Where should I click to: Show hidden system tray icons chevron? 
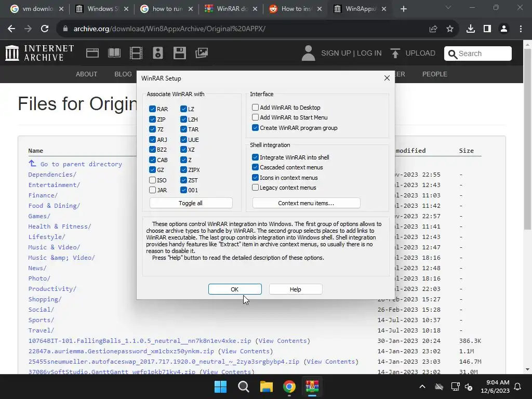pos(422,387)
